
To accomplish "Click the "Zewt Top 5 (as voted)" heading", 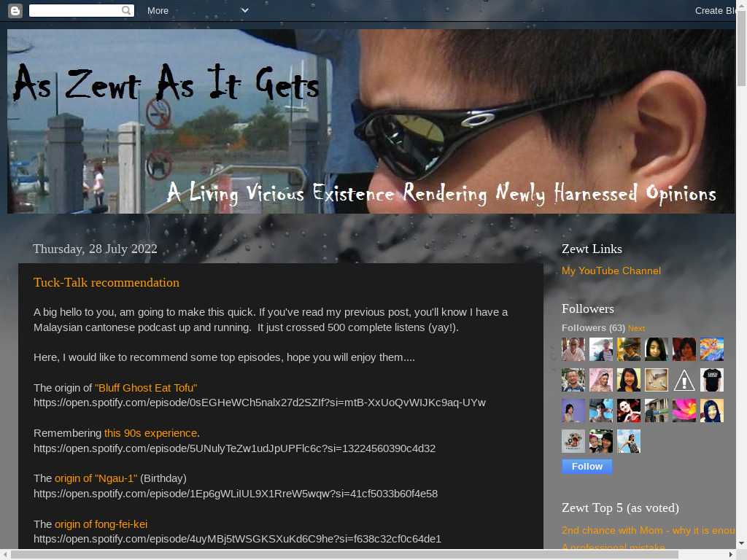I will click(x=620, y=507).
